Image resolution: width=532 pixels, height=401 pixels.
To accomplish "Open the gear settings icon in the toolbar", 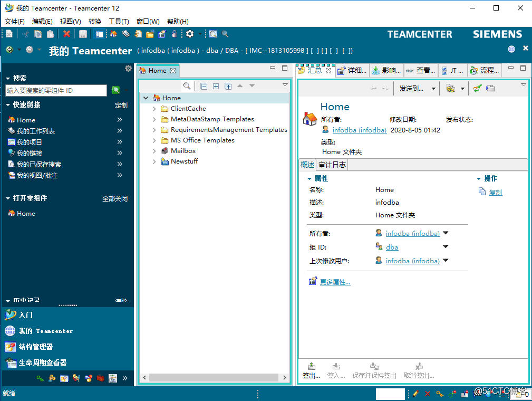I will coord(190,34).
